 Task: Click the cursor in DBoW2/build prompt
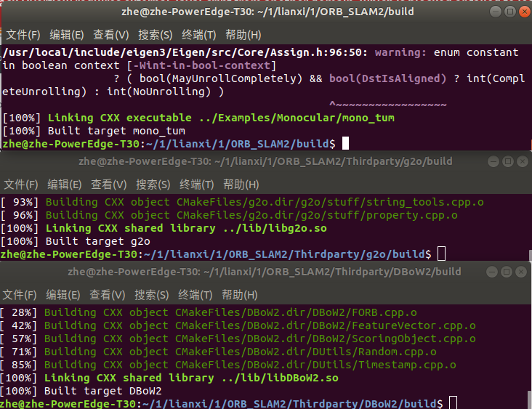453,403
